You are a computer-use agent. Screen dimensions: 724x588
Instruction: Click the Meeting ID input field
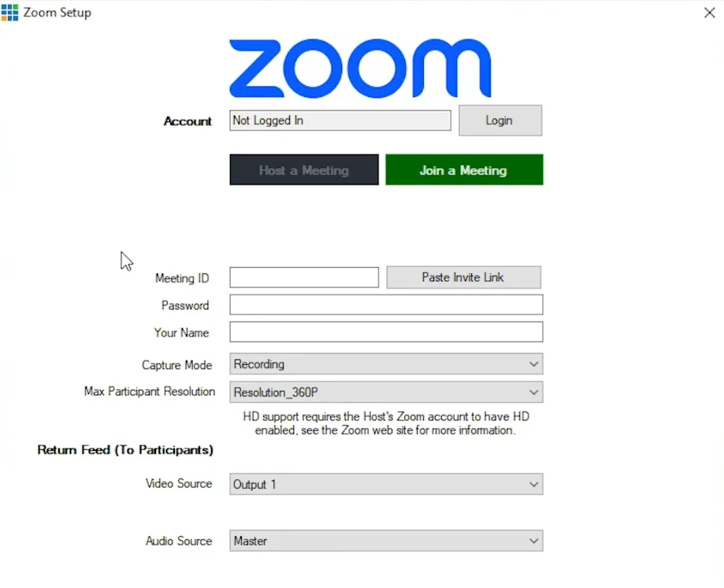[303, 277]
